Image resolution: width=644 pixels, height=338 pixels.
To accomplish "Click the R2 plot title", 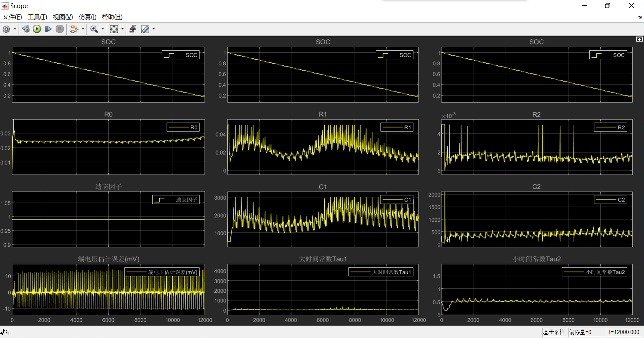I will pyautogui.click(x=536, y=115).
